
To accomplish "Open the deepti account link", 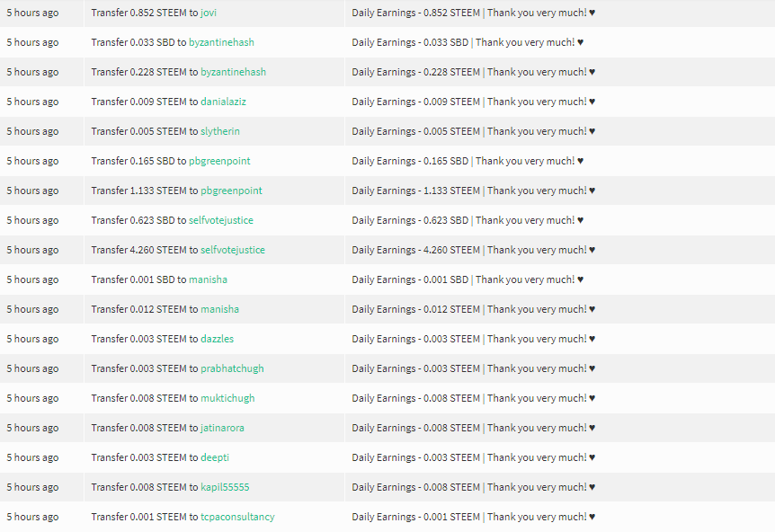I will (215, 457).
